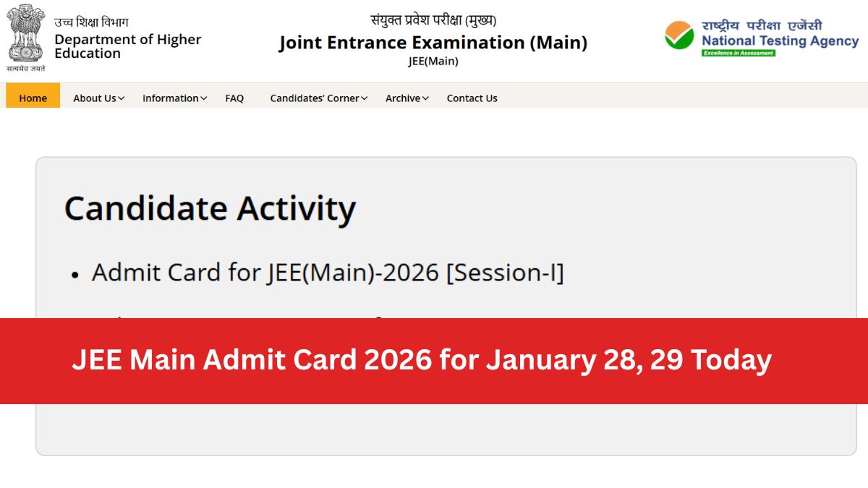Click the National Testing Agency logo

click(762, 36)
